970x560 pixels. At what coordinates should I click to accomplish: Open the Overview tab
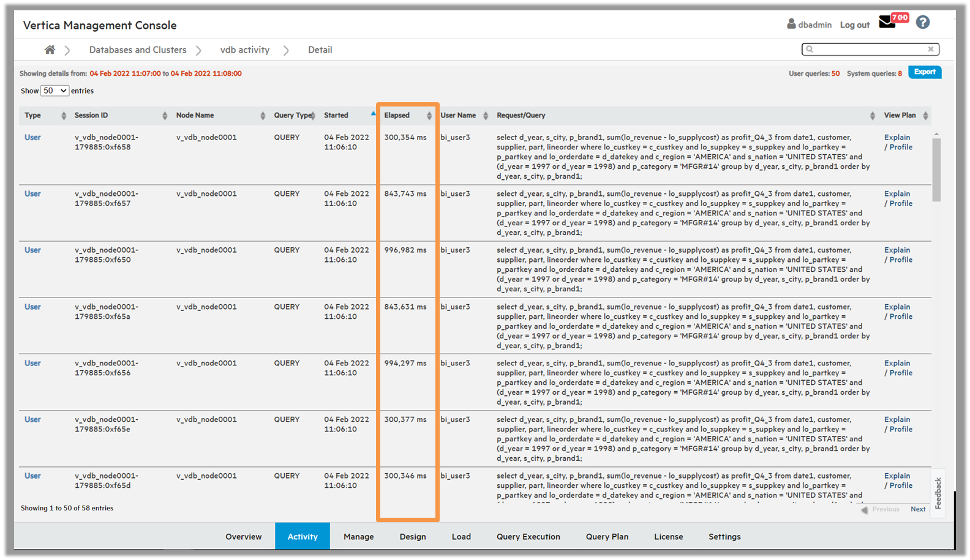[x=243, y=537]
